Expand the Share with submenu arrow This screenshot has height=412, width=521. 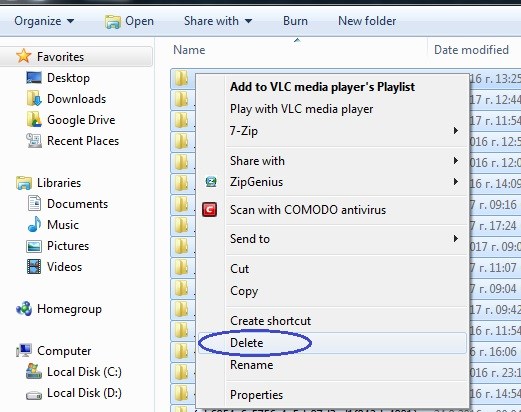[x=456, y=161]
